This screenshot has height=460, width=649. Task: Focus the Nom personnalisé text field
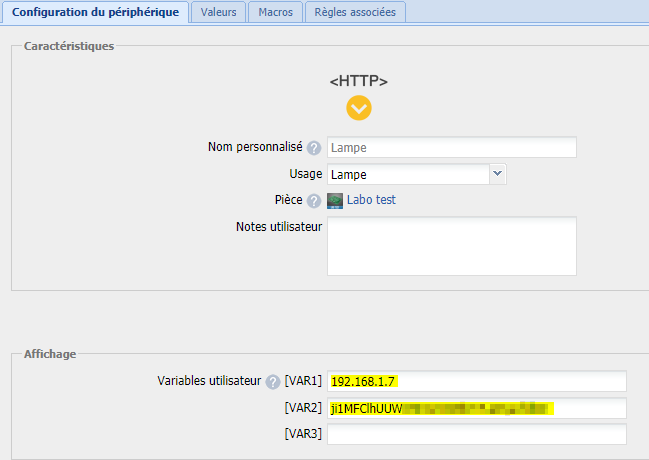pos(452,148)
